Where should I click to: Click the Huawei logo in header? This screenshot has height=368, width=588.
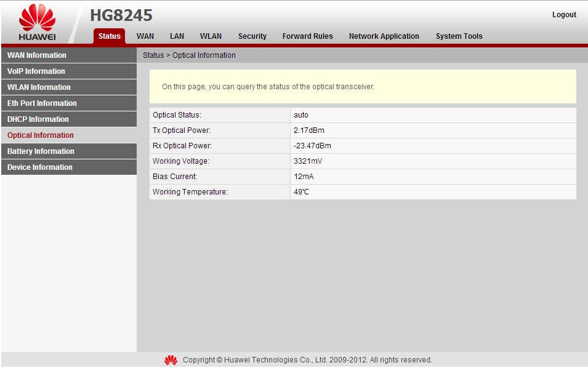(37, 22)
